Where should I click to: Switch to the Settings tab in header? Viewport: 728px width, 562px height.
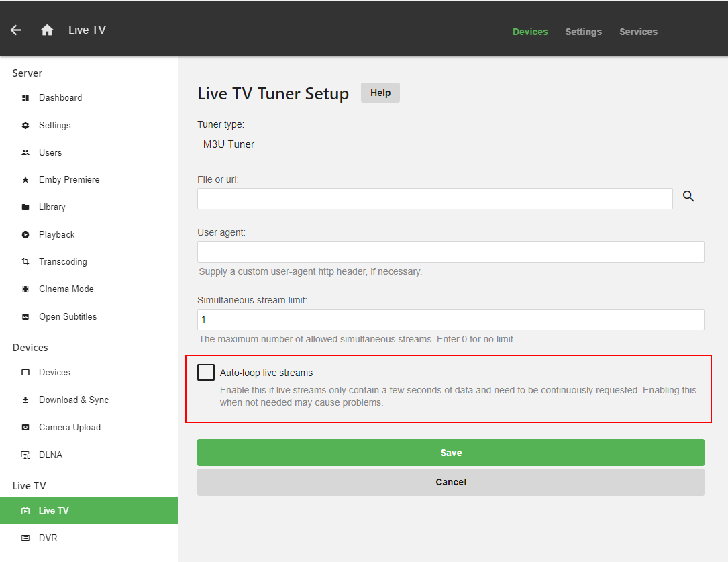point(583,32)
